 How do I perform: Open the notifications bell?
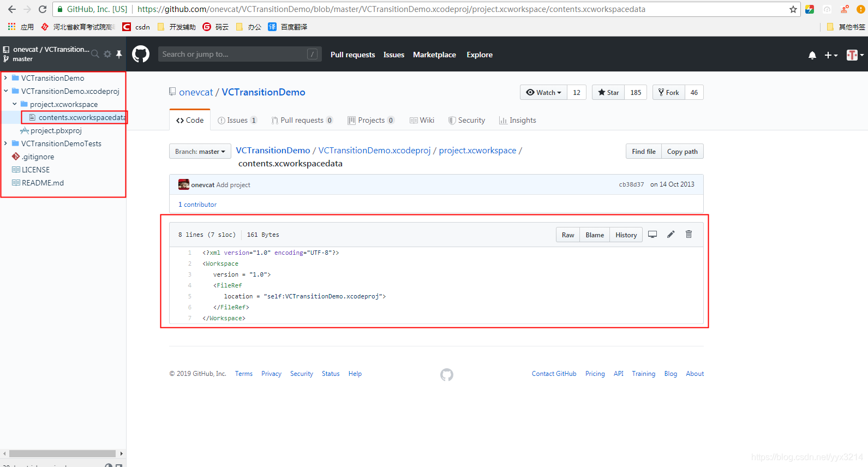point(812,55)
